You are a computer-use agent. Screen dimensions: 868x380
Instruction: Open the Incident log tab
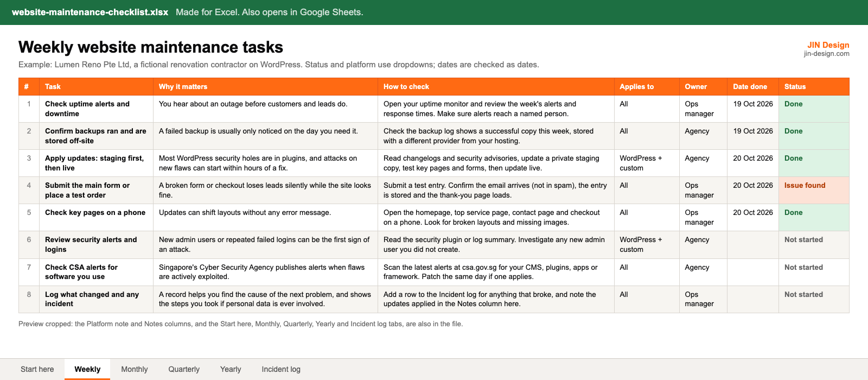point(281,369)
